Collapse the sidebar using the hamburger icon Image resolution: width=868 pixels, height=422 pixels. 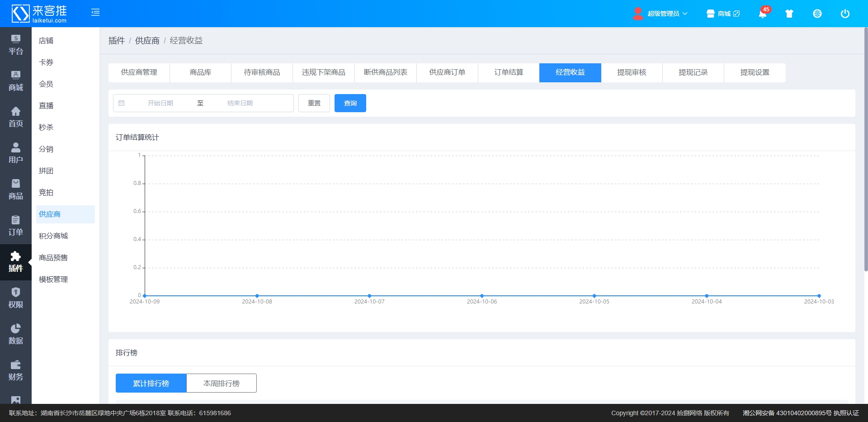(x=95, y=13)
